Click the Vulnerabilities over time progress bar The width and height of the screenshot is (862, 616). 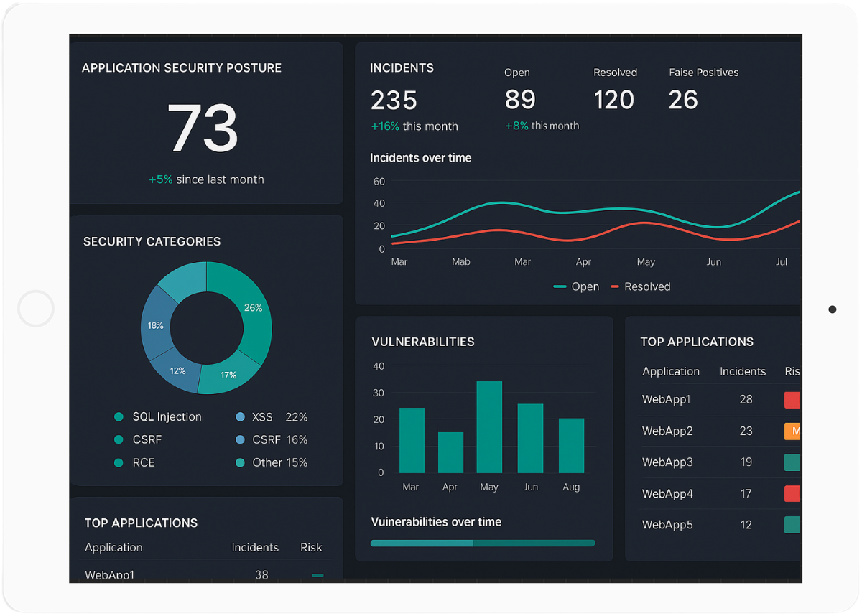[x=482, y=543]
